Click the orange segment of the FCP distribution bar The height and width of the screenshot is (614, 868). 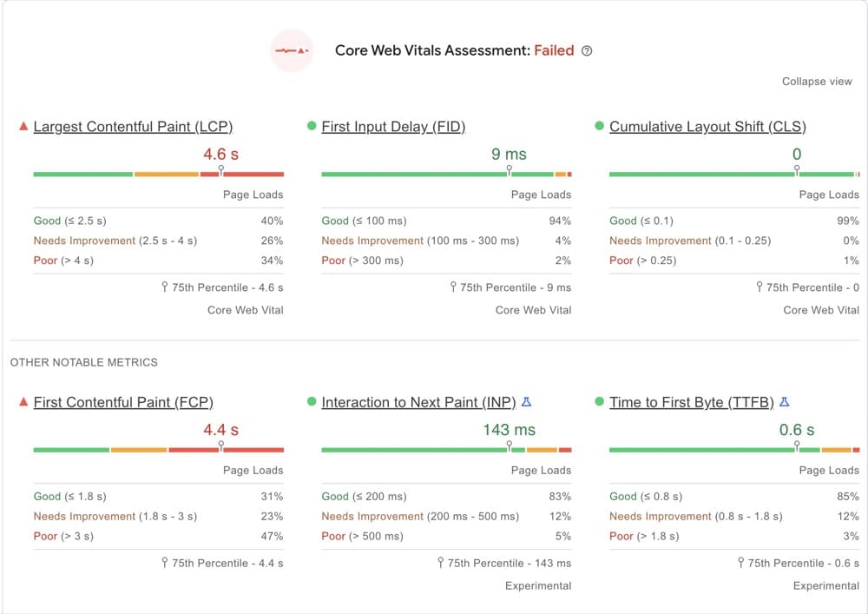[x=139, y=450]
